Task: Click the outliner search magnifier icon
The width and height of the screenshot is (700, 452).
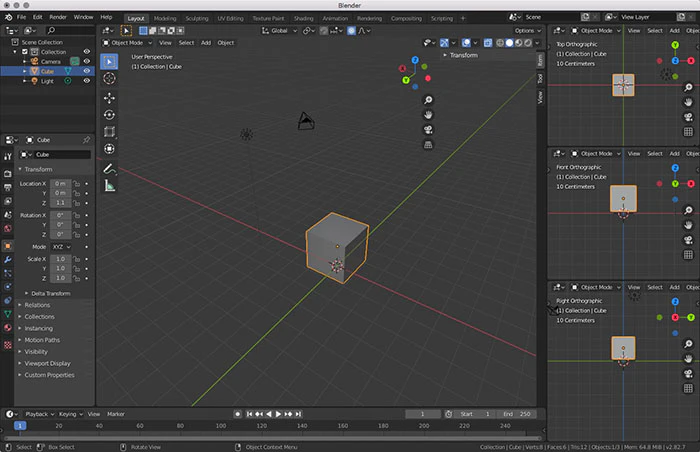Action: pyautogui.click(x=51, y=30)
